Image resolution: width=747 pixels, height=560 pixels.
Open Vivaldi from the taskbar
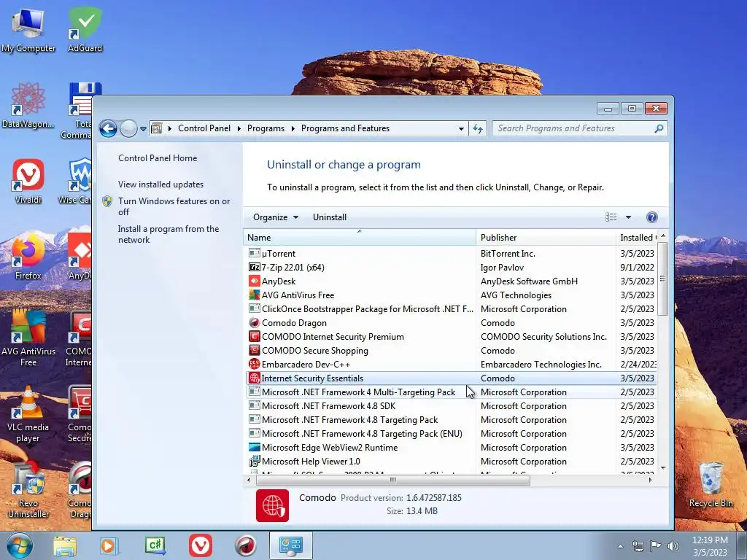pos(201,545)
